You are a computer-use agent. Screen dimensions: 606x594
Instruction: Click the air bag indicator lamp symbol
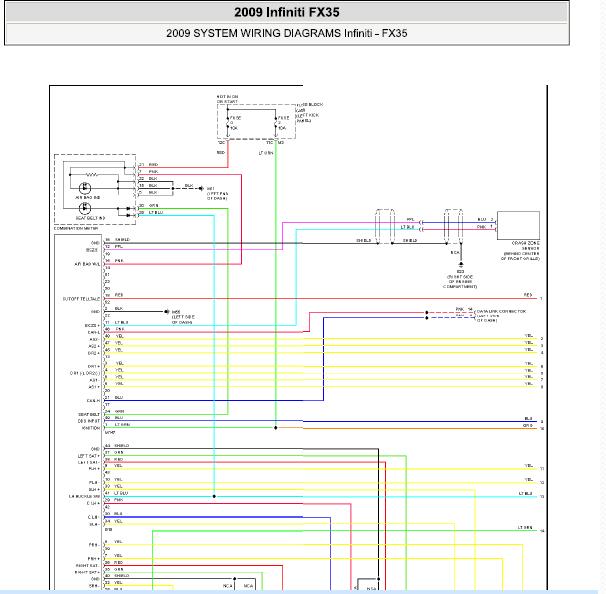click(x=85, y=188)
